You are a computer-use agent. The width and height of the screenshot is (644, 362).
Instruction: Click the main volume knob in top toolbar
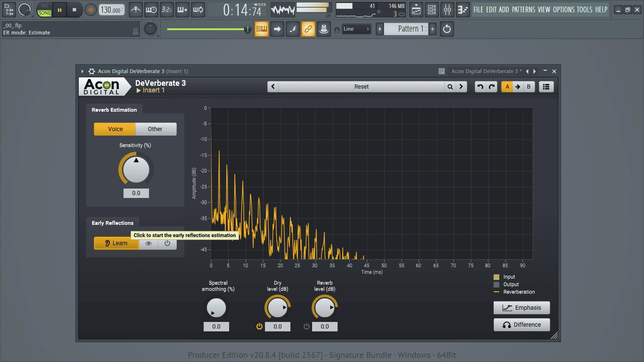[x=25, y=9]
